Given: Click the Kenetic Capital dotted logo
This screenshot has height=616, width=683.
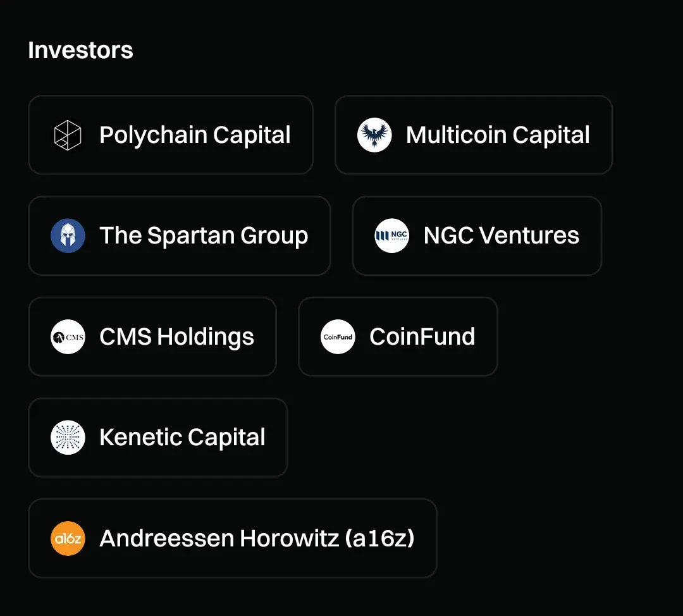Looking at the screenshot, I should click(68, 437).
